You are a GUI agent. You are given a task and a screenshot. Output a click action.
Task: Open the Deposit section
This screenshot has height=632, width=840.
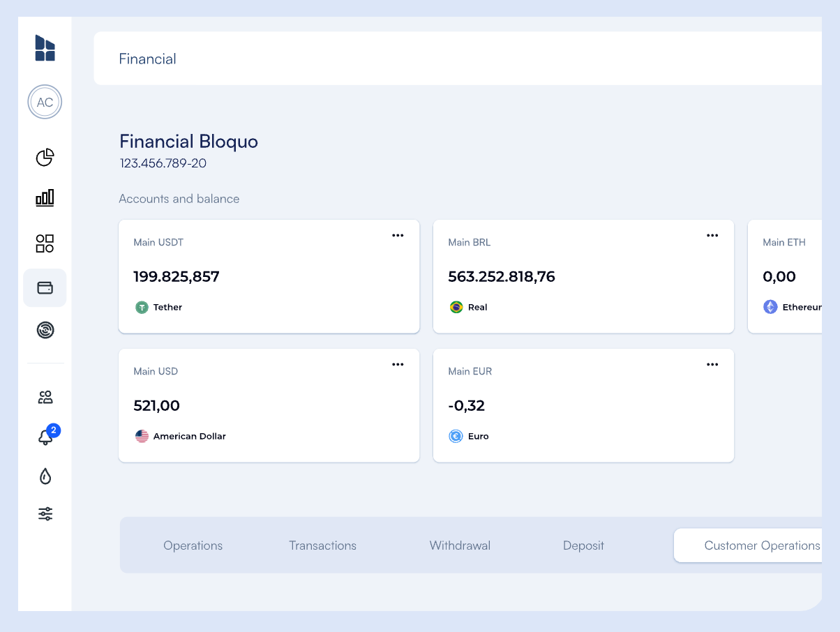click(583, 546)
